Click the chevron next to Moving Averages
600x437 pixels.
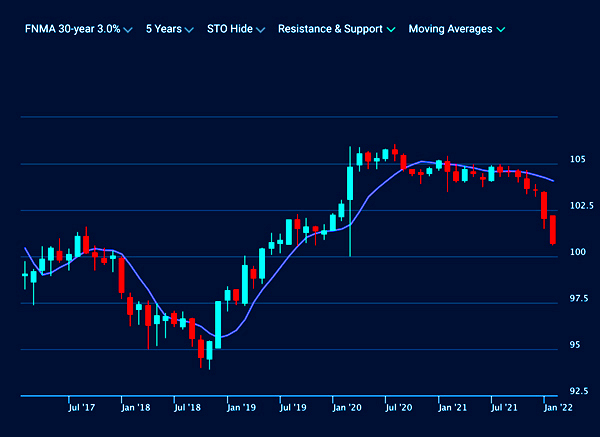click(x=500, y=30)
